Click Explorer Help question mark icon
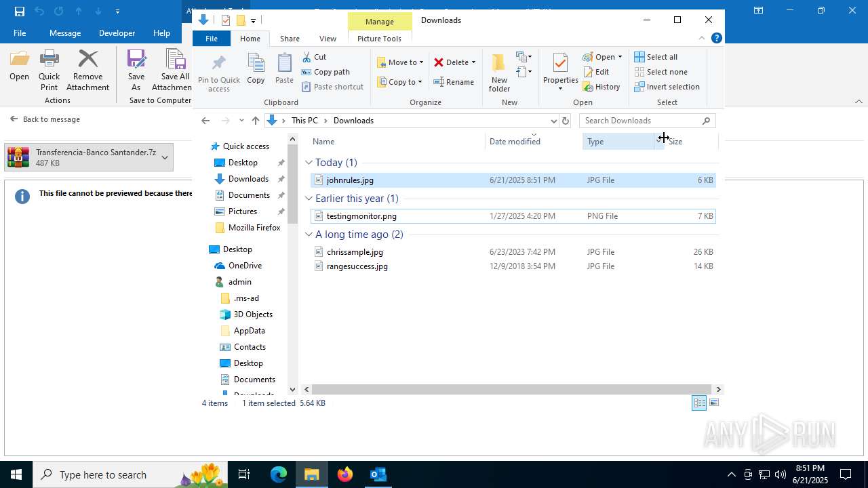This screenshot has width=868, height=488. [x=717, y=39]
